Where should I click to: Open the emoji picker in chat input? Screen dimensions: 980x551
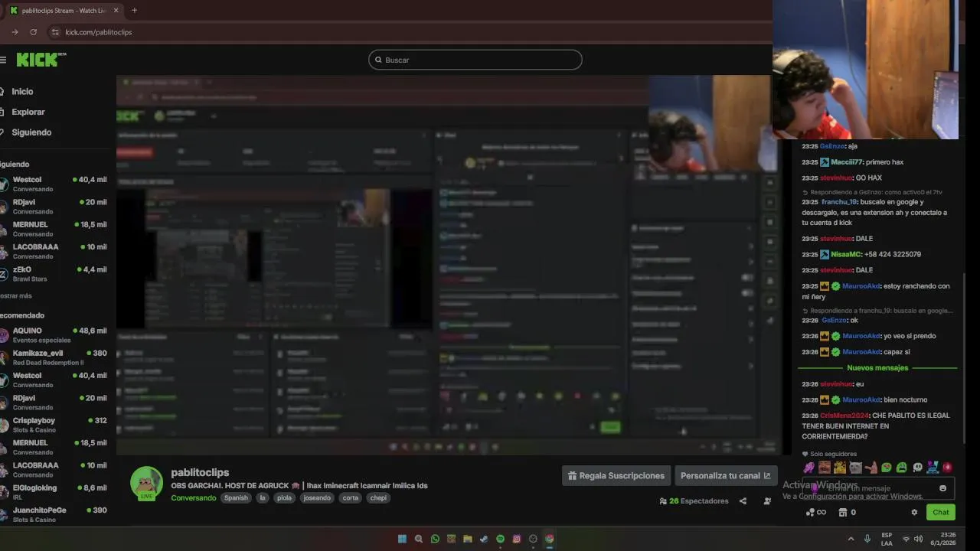pyautogui.click(x=942, y=488)
